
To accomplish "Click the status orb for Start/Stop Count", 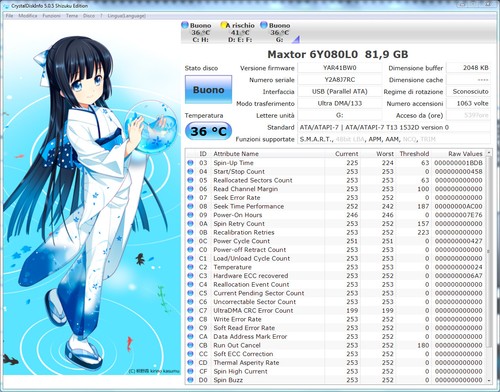I will click(x=190, y=171).
